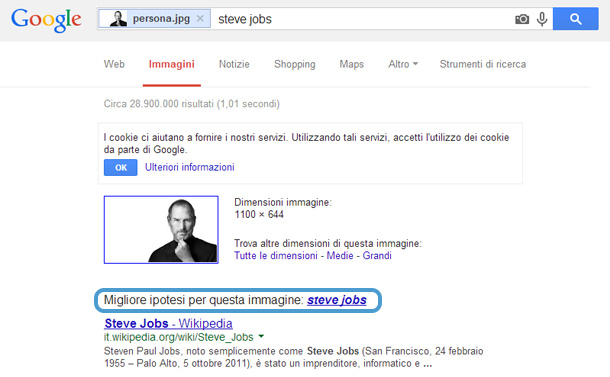
Task: Open the Maps tab
Action: (352, 64)
